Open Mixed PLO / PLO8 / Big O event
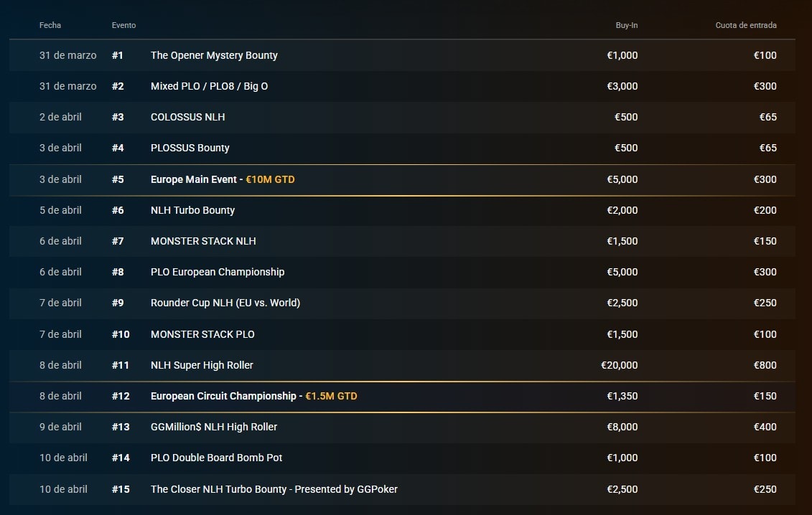The image size is (812, 515). [209, 87]
